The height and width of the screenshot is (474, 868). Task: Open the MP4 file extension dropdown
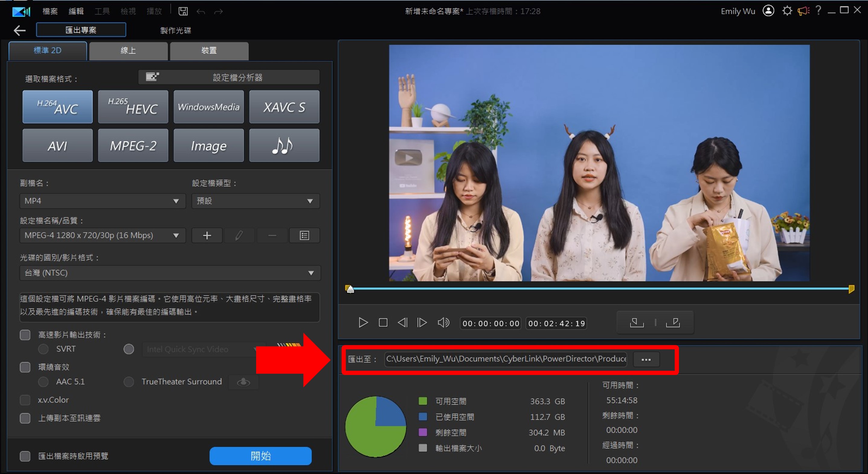pyautogui.click(x=102, y=201)
